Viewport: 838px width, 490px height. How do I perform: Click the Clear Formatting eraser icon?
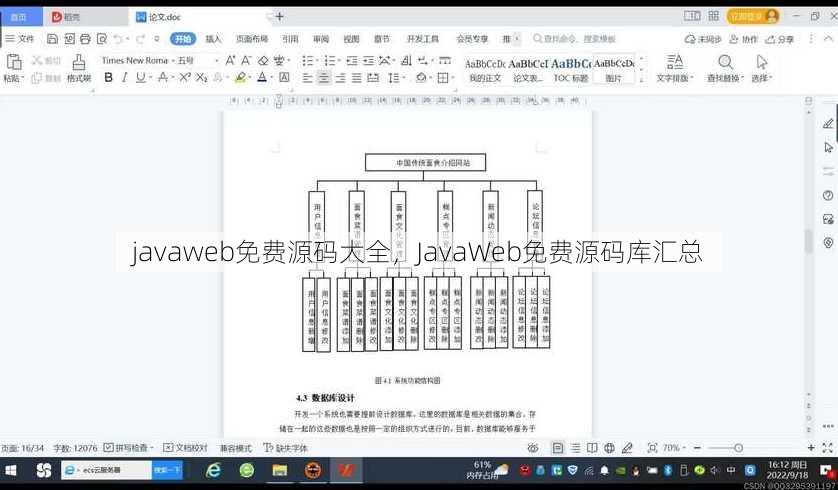click(x=263, y=60)
